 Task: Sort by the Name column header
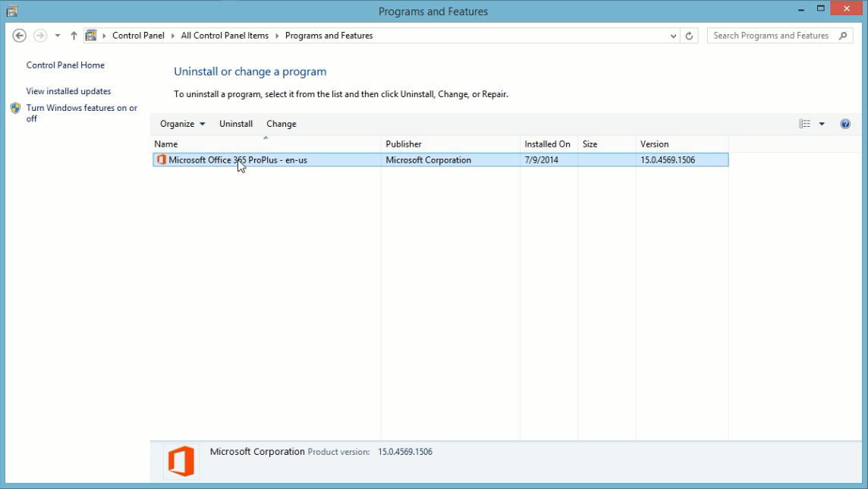[x=266, y=144]
